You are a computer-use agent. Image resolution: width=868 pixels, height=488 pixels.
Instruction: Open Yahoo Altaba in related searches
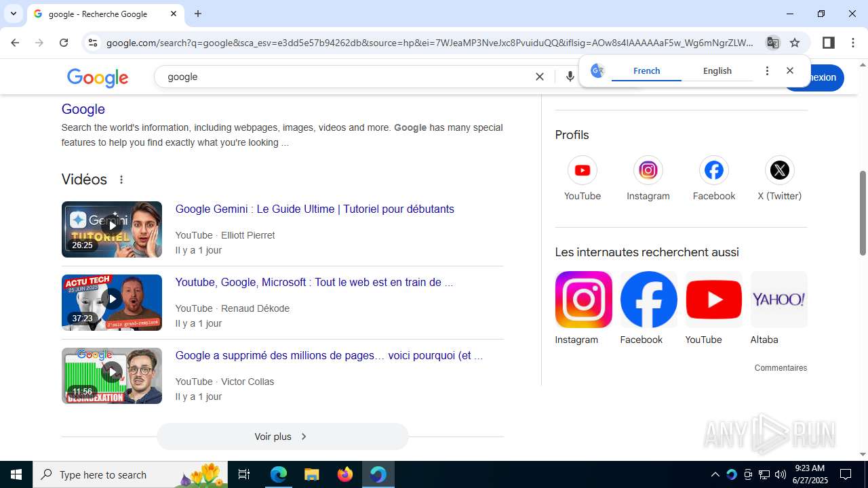pos(778,308)
